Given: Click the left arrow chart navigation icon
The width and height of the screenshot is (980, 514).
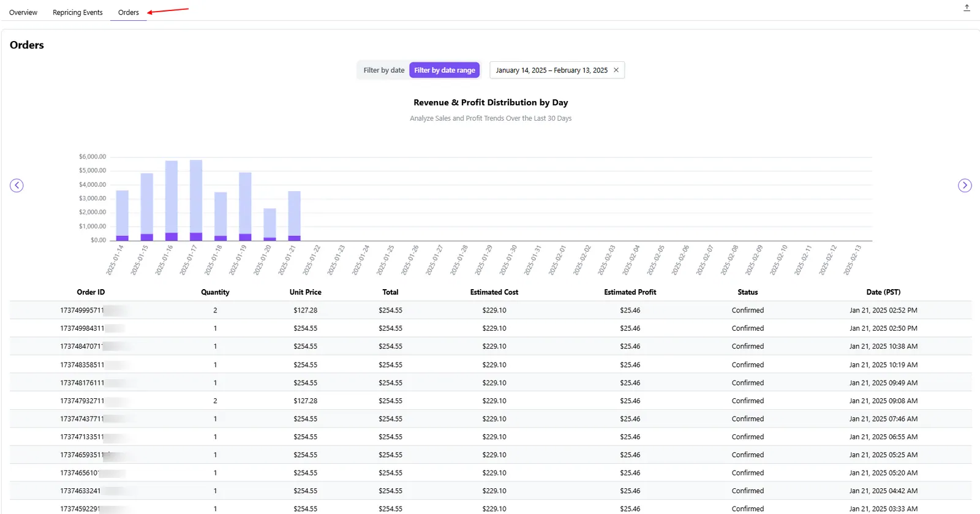Looking at the screenshot, I should coord(17,186).
